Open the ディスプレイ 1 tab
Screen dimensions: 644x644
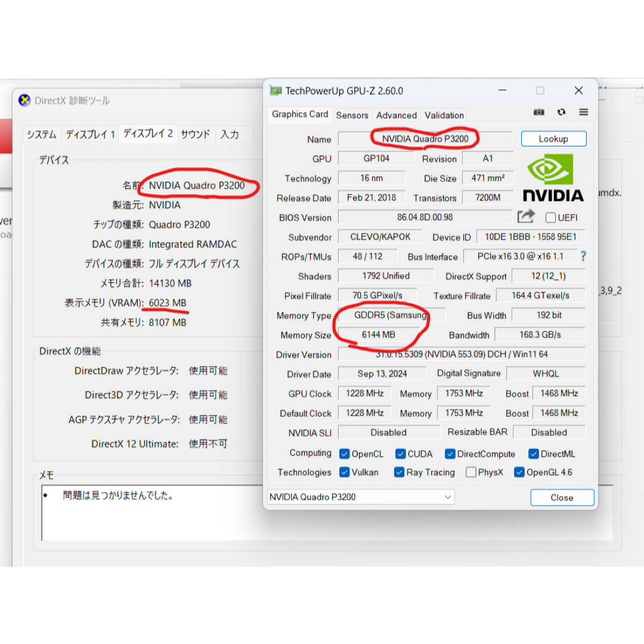click(x=90, y=134)
